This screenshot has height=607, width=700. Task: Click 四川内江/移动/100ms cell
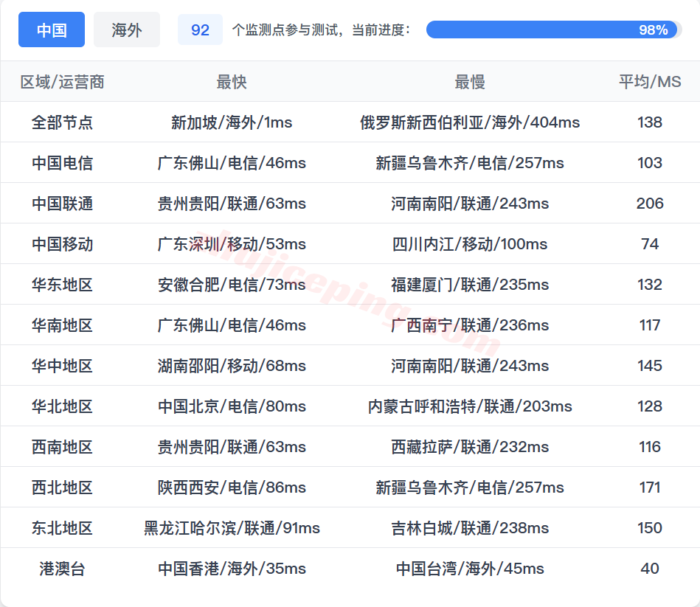click(x=470, y=244)
